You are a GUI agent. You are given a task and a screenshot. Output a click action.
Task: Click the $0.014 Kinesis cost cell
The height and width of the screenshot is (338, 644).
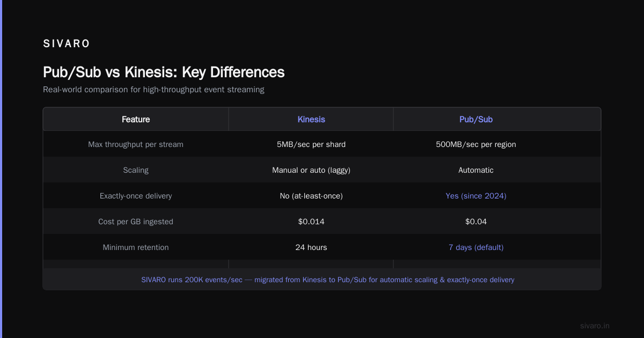[311, 222]
